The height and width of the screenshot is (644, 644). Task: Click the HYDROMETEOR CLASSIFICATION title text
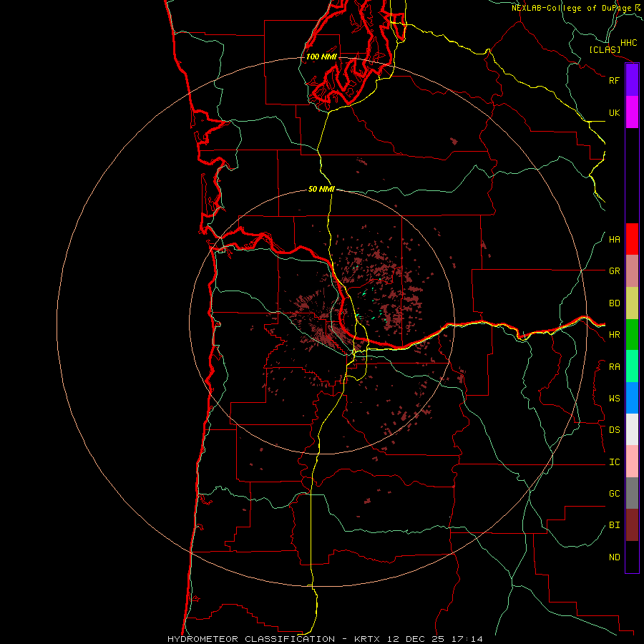click(x=251, y=639)
